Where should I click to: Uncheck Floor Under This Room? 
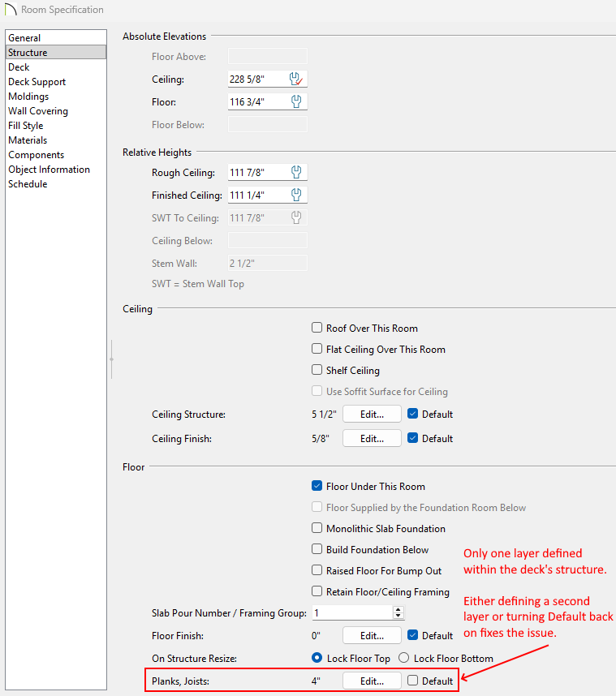pos(317,487)
